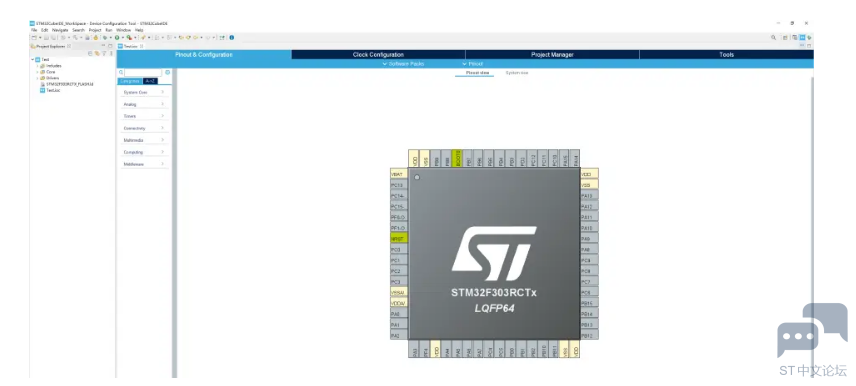This screenshot has width=856, height=386.
Task: Open the Pinout dropdown menu
Action: (473, 64)
